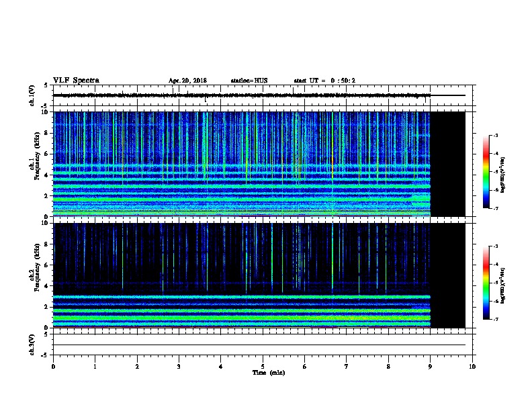The image size is (532, 411).
Task: Select the date text 'Apr. 20, 2018'
Action: pyautogui.click(x=187, y=81)
